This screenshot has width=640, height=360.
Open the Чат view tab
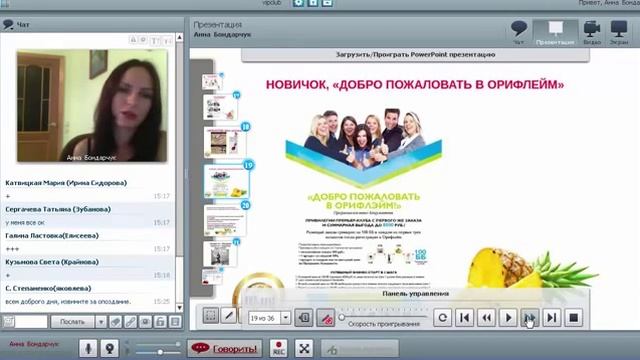pyautogui.click(x=519, y=32)
